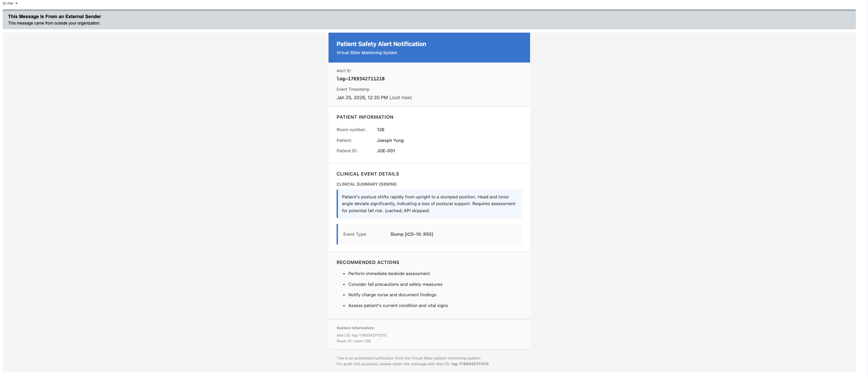The width and height of the screenshot is (868, 380).
Task: Click the PATIENT INFORMATION section heading
Action: tap(364, 117)
